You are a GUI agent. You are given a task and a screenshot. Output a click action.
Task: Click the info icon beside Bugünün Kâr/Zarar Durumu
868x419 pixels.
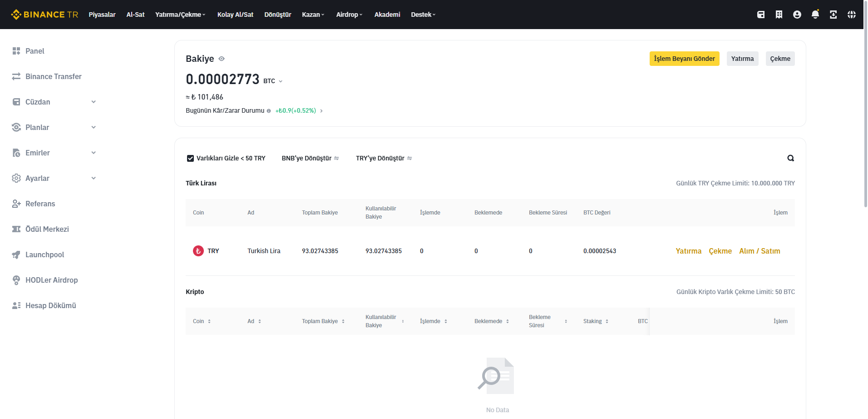point(269,111)
